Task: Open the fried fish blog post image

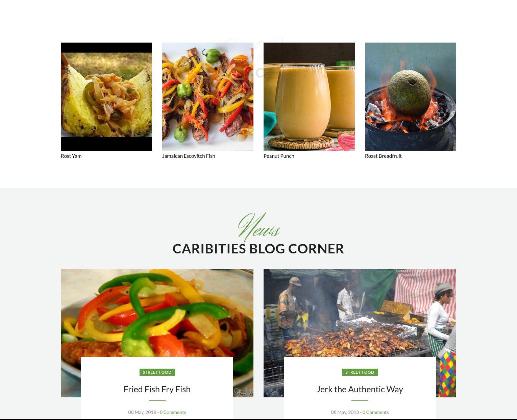Action: [157, 313]
